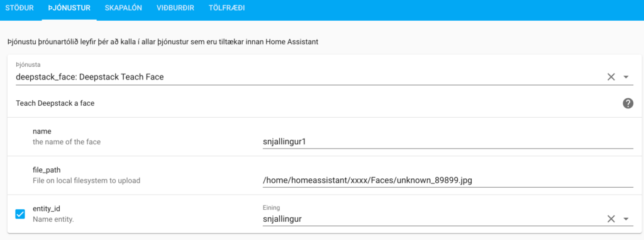Select the ÞJÓNUSTUR tab
Screen dimensions: 644x240
click(x=69, y=8)
